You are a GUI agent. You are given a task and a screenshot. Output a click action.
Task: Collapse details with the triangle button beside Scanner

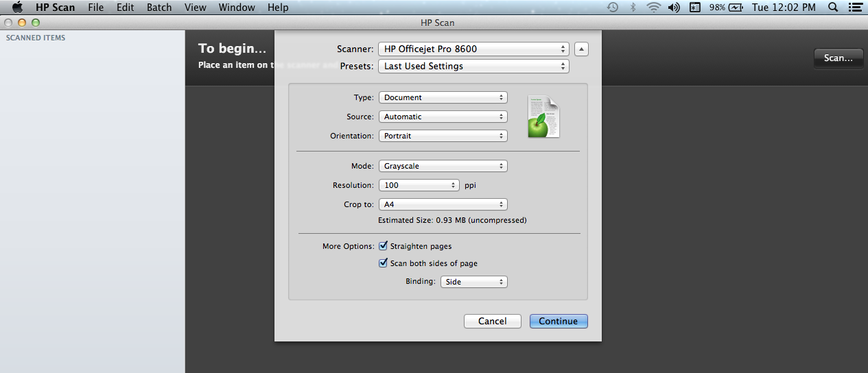pos(581,49)
